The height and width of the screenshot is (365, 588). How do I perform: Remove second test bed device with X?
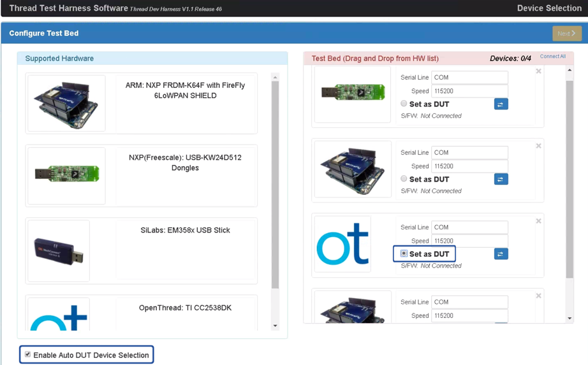tap(539, 146)
